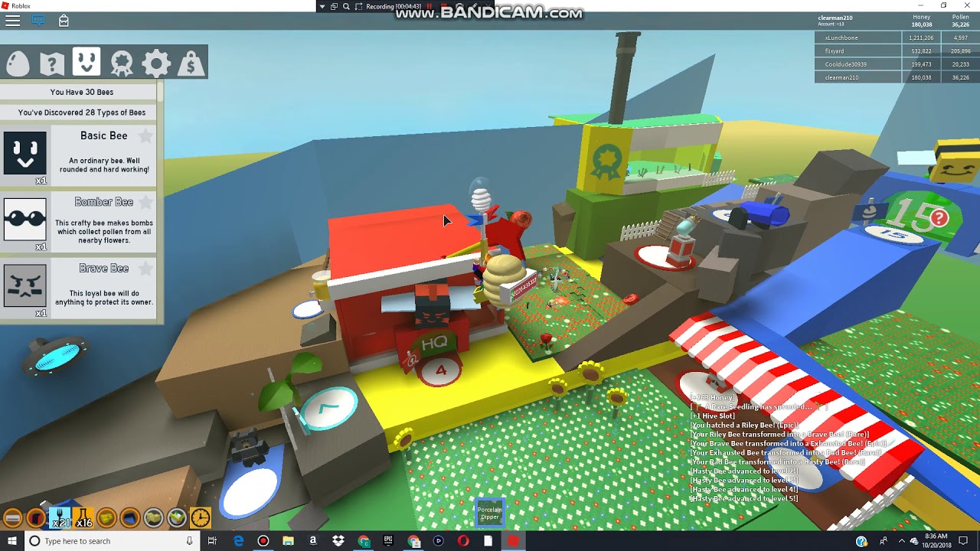Image resolution: width=980 pixels, height=551 pixels.
Task: Use the blue block hotbar item
Action: pyautogui.click(x=130, y=518)
